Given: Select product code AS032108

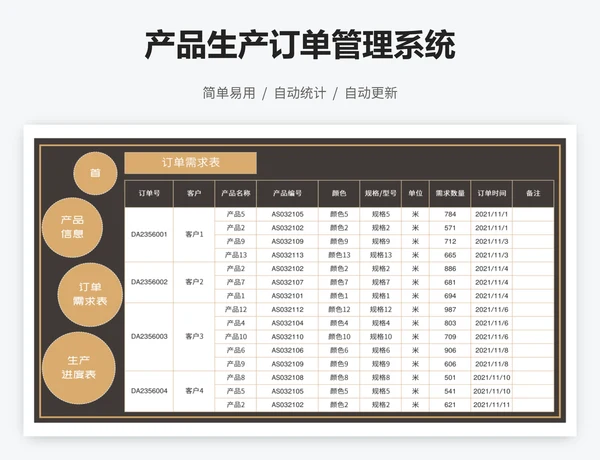Looking at the screenshot, I should [x=287, y=378].
